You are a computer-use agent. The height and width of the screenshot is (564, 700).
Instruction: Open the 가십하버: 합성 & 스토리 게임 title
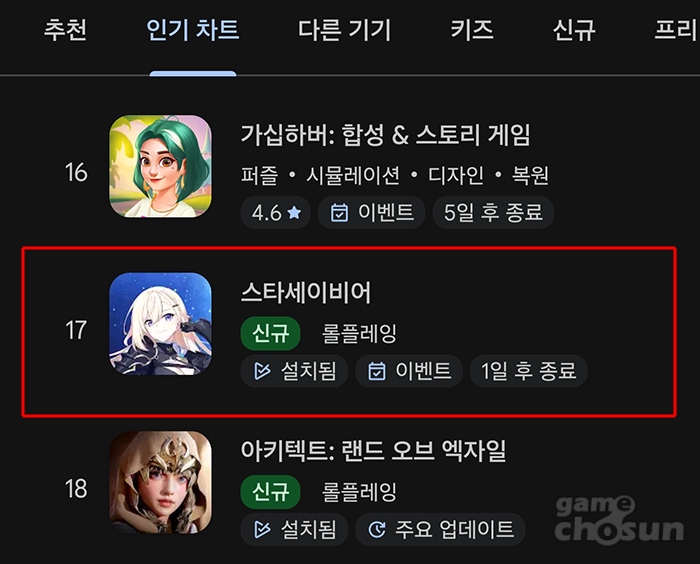pyautogui.click(x=385, y=135)
